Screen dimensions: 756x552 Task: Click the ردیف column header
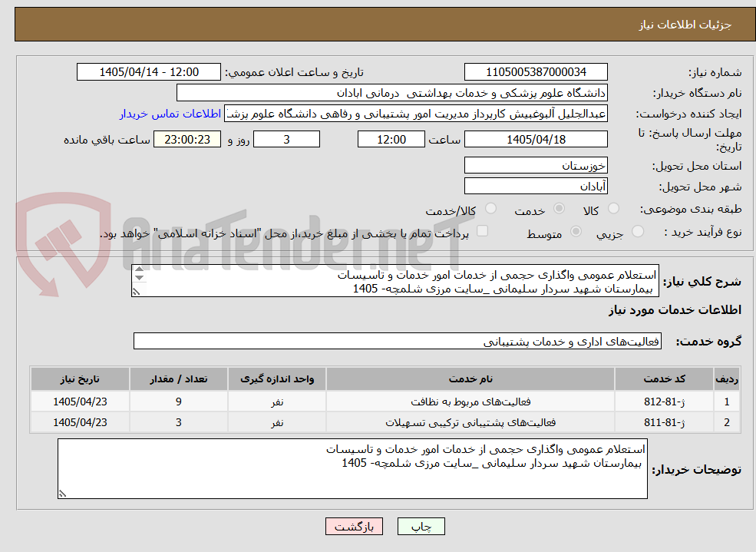[x=727, y=379]
